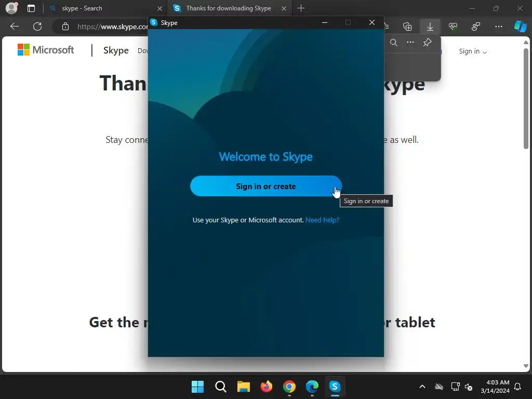Open the muted volume tray icon
This screenshot has height=399, width=532.
click(469, 387)
